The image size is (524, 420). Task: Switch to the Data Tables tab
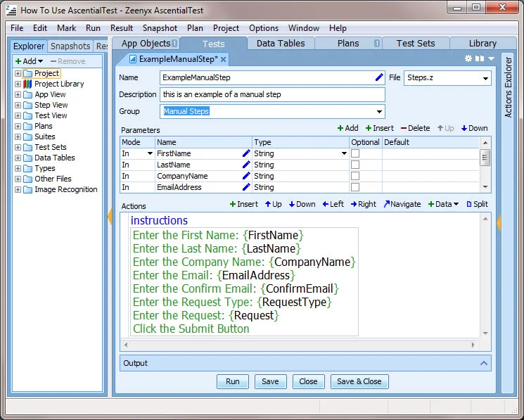tap(281, 44)
